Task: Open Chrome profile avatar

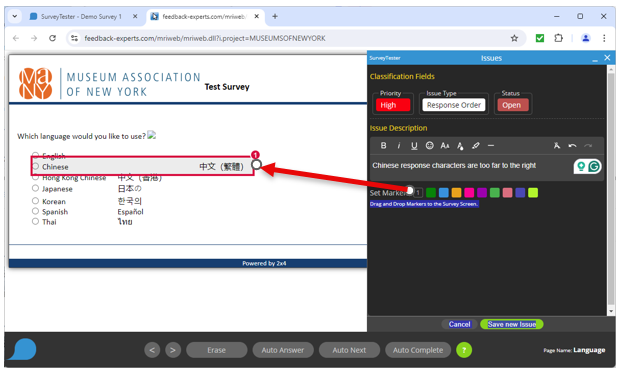Action: tap(586, 38)
